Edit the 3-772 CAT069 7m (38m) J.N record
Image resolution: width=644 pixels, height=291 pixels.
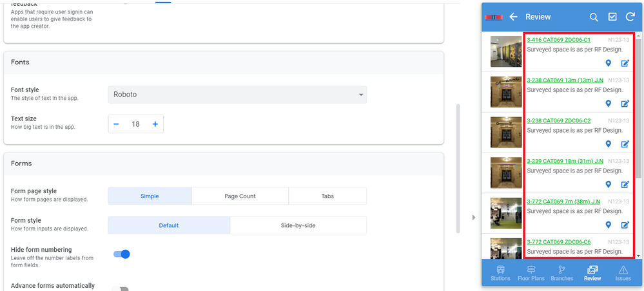625,225
